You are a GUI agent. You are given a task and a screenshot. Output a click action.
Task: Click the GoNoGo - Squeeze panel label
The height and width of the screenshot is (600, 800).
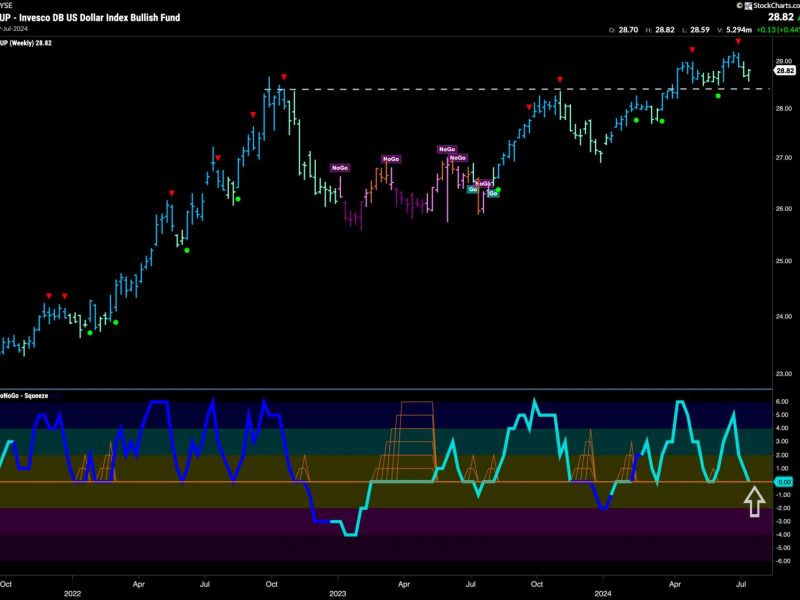(24, 395)
